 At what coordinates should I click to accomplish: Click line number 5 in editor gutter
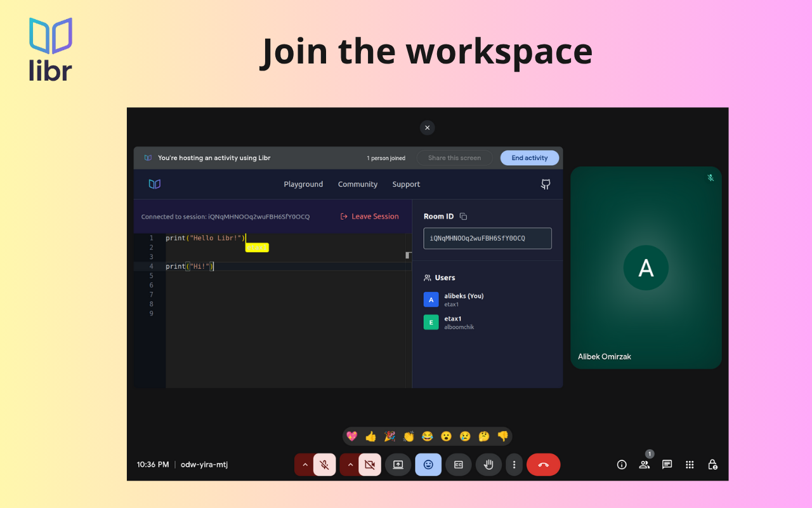coord(151,276)
